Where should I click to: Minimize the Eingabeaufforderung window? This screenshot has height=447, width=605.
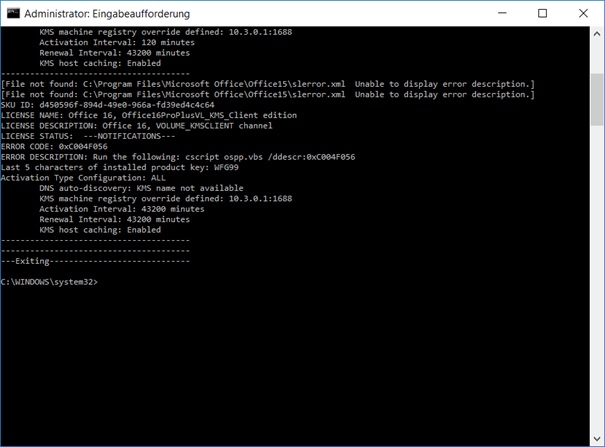pyautogui.click(x=502, y=13)
